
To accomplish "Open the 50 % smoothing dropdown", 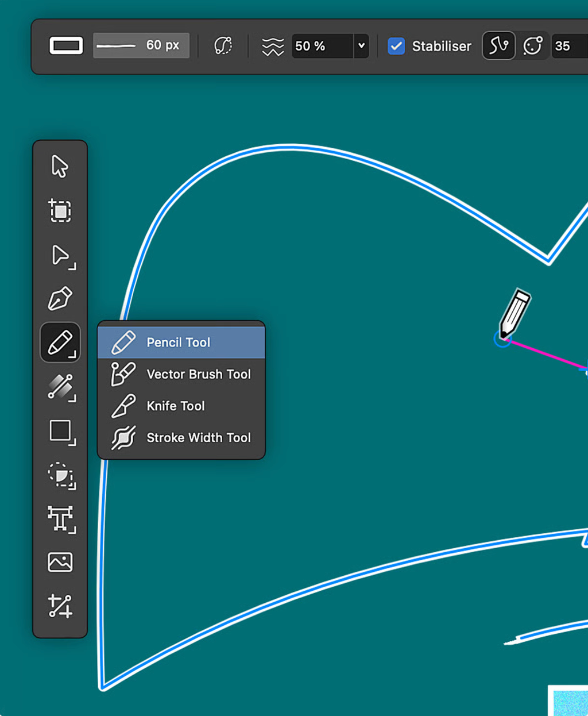I will point(361,46).
